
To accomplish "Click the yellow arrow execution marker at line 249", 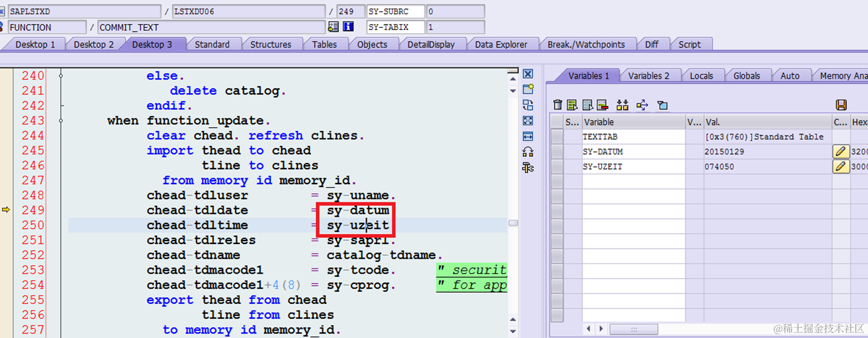I will point(6,210).
